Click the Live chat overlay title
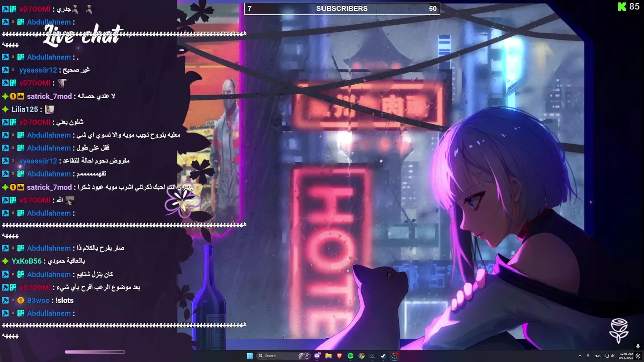This screenshot has width=644, height=362. click(x=83, y=35)
